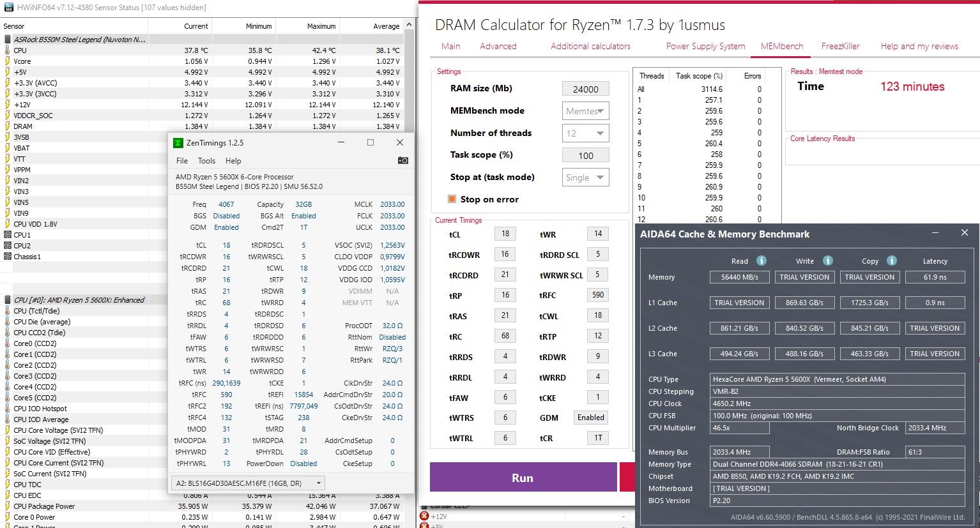Click the CPU Clock 4650.2 MHz field

point(837,404)
